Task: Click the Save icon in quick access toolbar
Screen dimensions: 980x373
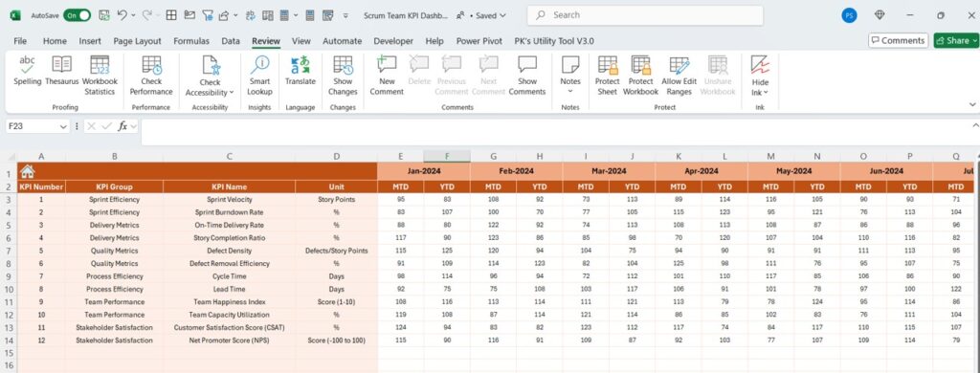Action: tap(104, 15)
